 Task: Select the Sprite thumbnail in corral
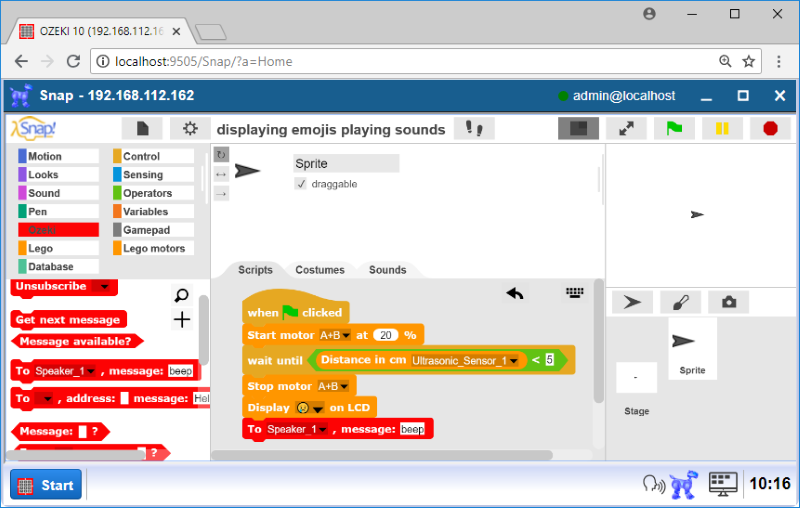point(692,348)
